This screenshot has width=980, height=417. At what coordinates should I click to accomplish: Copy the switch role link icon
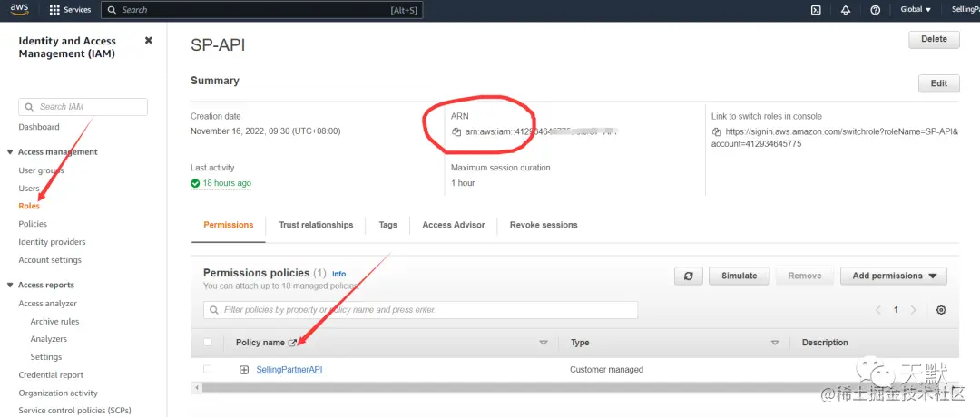(x=717, y=132)
